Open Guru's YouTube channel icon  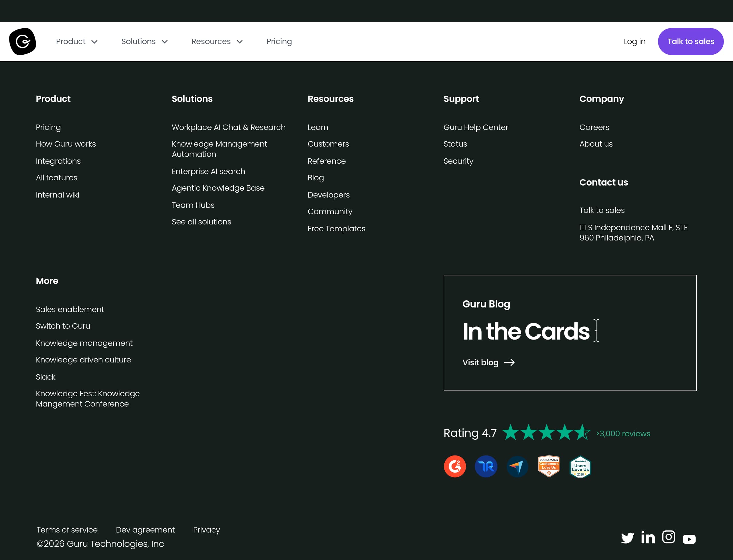[689, 538]
